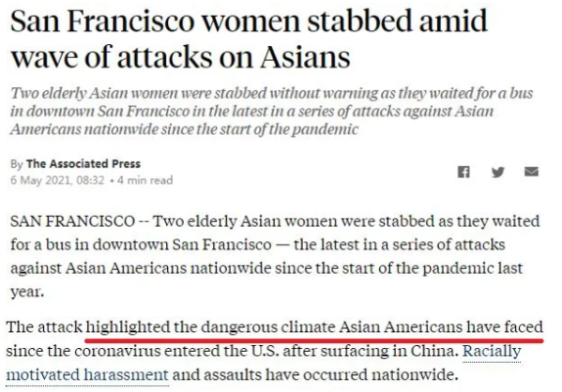The width and height of the screenshot is (562, 392).
Task: Click the '4 min read' label
Action: point(144,180)
